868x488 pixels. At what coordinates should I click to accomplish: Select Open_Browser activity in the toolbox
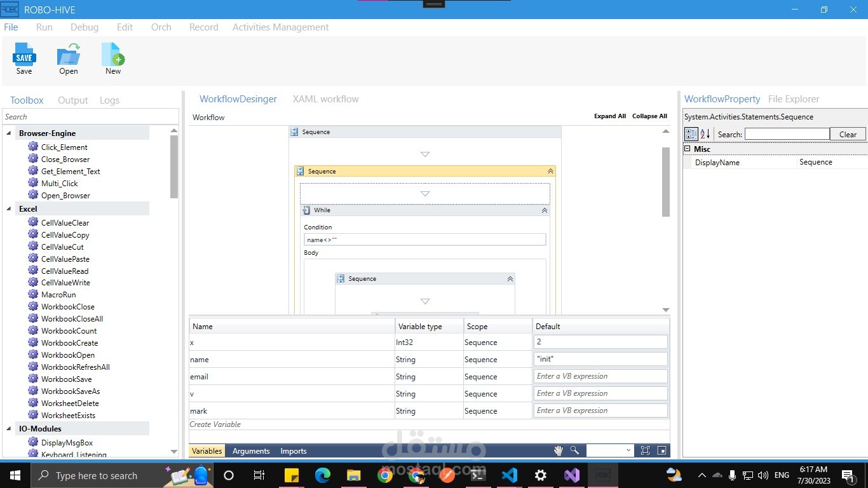tap(65, 196)
